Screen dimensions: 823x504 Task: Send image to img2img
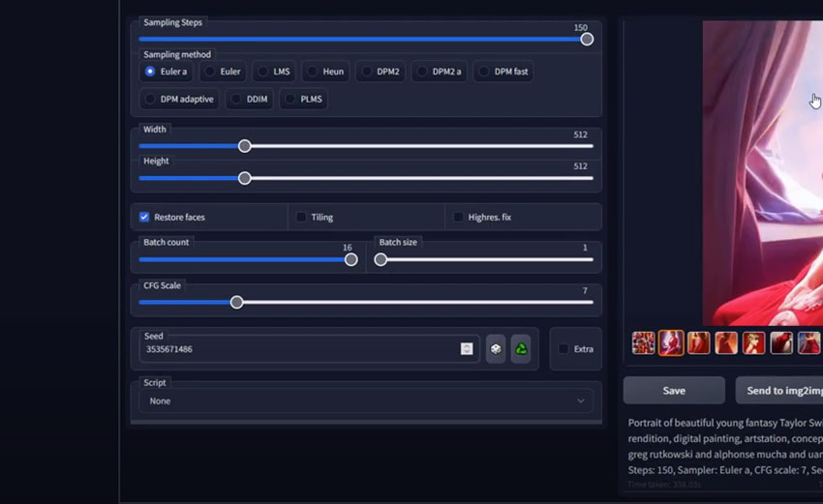[x=779, y=390]
